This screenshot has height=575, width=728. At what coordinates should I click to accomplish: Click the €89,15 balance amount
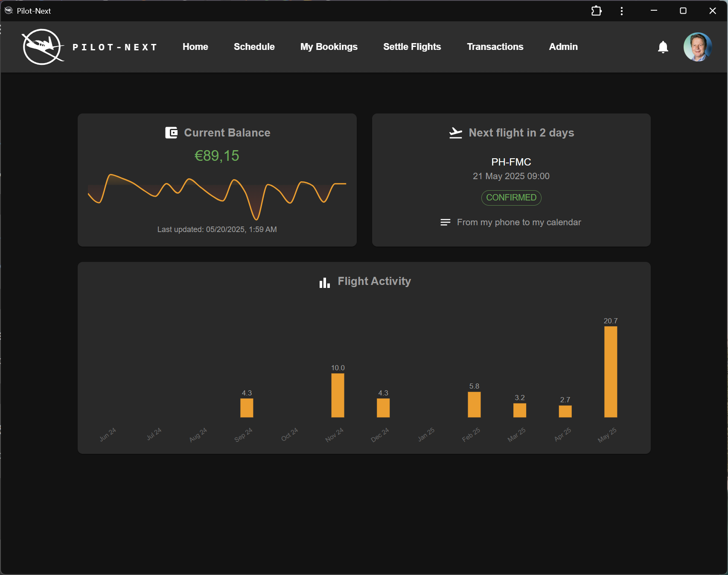click(x=217, y=156)
